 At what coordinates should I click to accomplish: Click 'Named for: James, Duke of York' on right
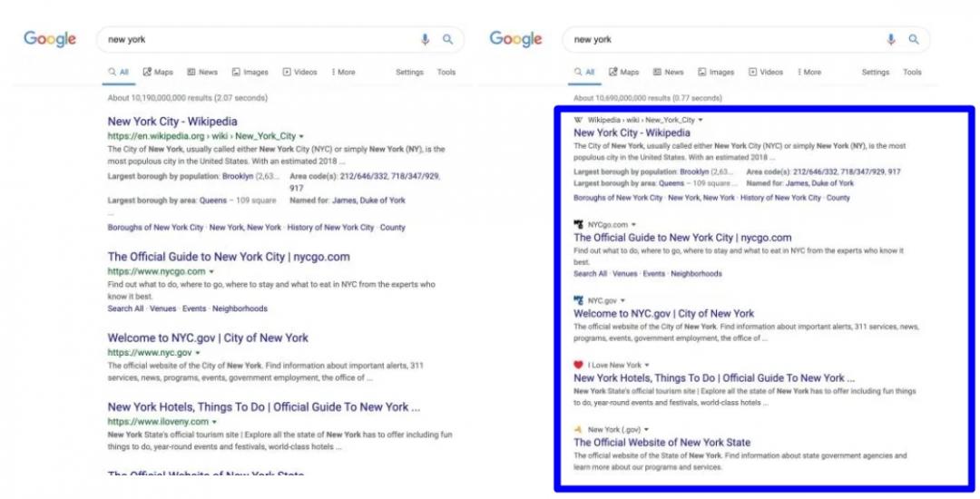pyautogui.click(x=800, y=183)
